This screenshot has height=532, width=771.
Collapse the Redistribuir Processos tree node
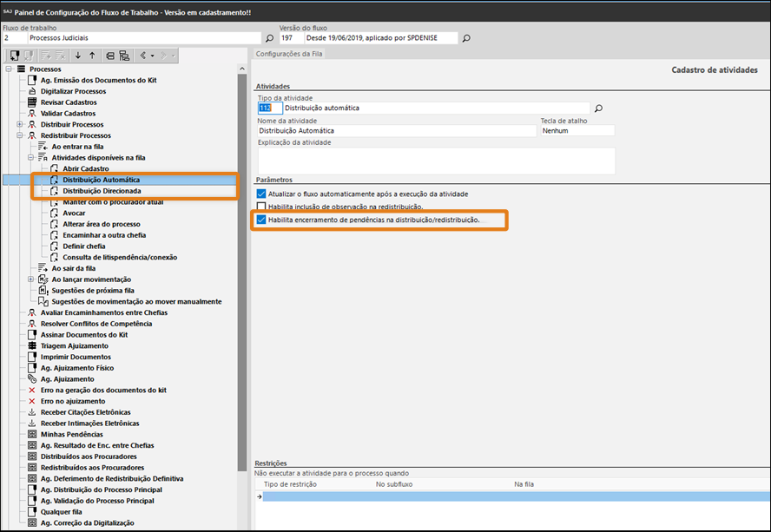20,135
